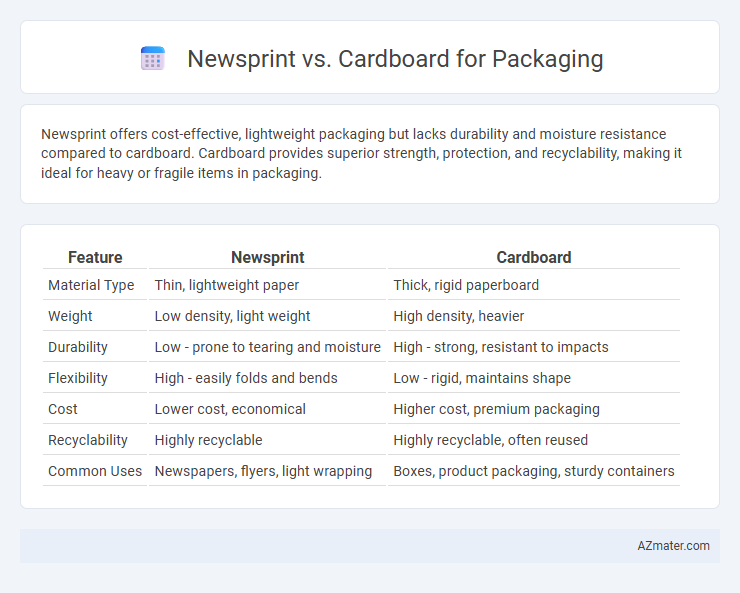The width and height of the screenshot is (740, 593).
Task: Select the 'Newsprint' column header
Action: [268, 257]
